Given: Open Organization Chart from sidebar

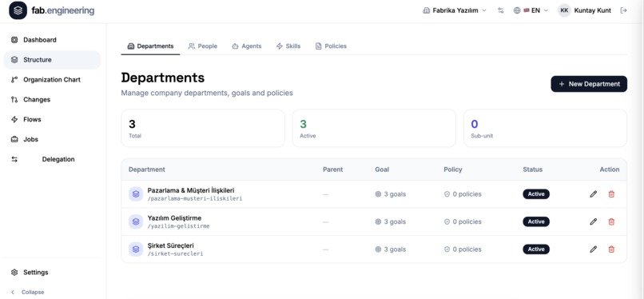Looking at the screenshot, I should pyautogui.click(x=52, y=80).
